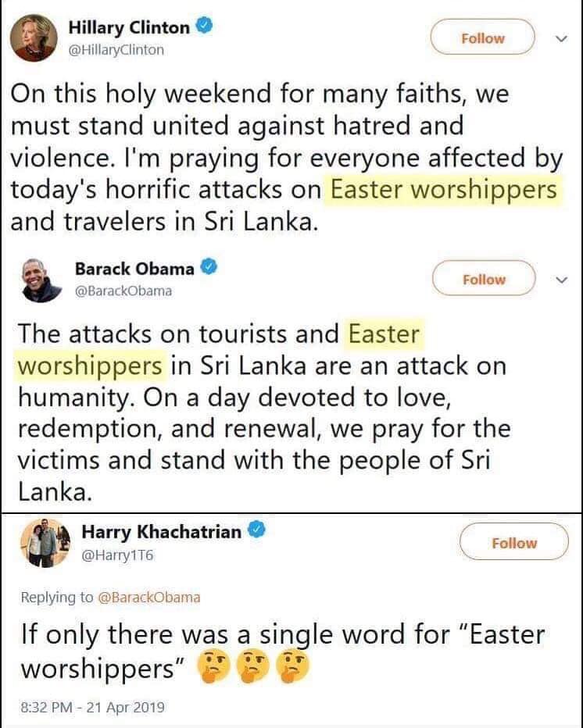
Task: Click the first thinking face emoji
Action: pyautogui.click(x=213, y=668)
